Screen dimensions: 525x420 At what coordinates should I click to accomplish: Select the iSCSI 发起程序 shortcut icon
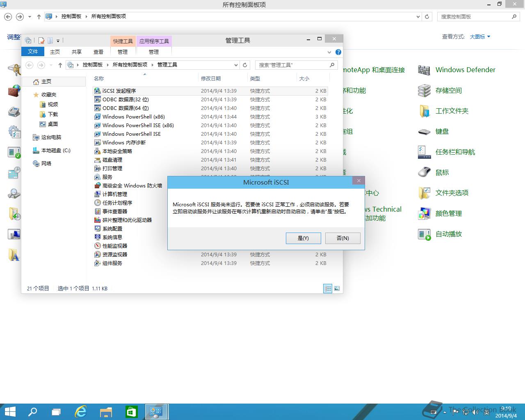(98, 91)
